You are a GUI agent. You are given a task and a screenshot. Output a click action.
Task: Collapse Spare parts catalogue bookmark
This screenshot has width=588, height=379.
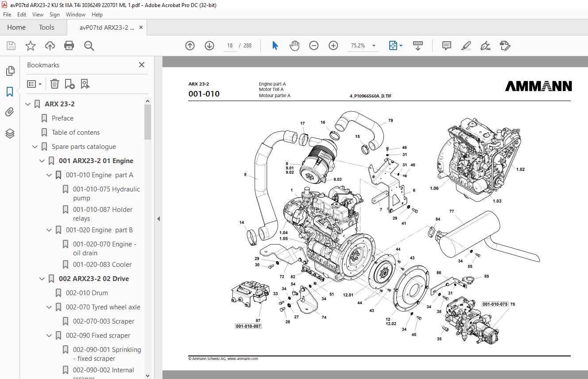[x=35, y=147]
